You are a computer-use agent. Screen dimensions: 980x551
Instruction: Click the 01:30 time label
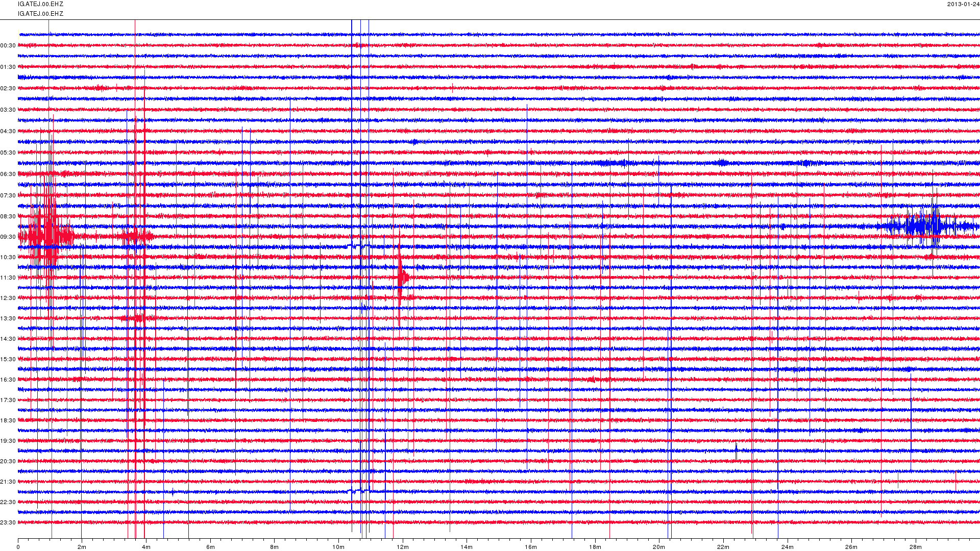coord(8,67)
